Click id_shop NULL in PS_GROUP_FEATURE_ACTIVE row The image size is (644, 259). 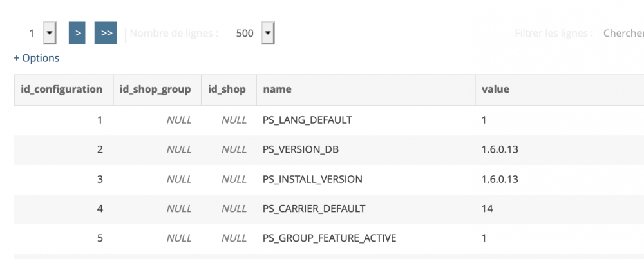pos(234,238)
